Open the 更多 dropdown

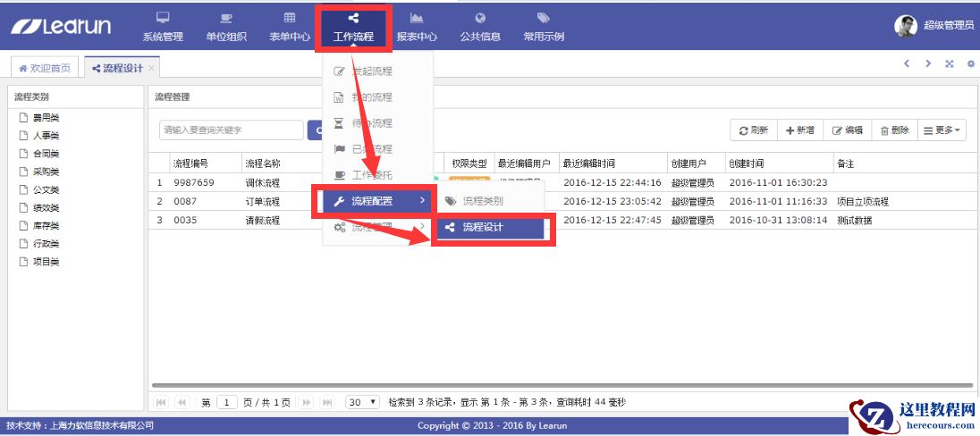click(x=942, y=130)
